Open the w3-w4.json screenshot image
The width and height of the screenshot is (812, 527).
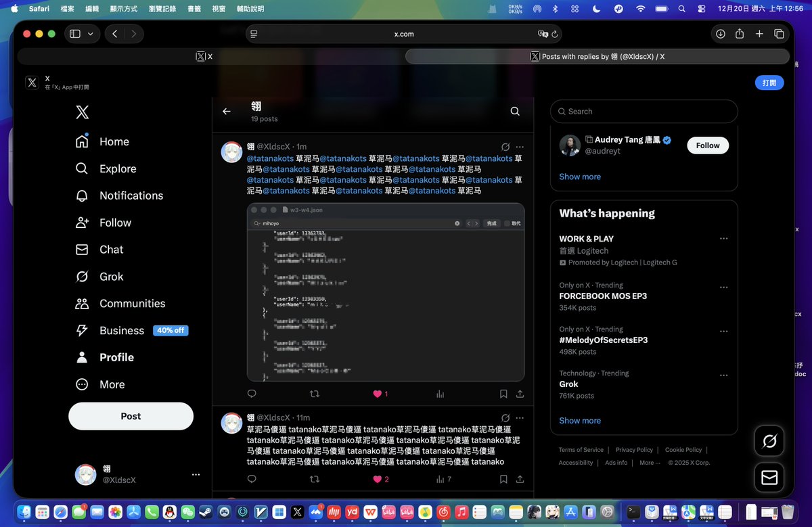coord(386,292)
